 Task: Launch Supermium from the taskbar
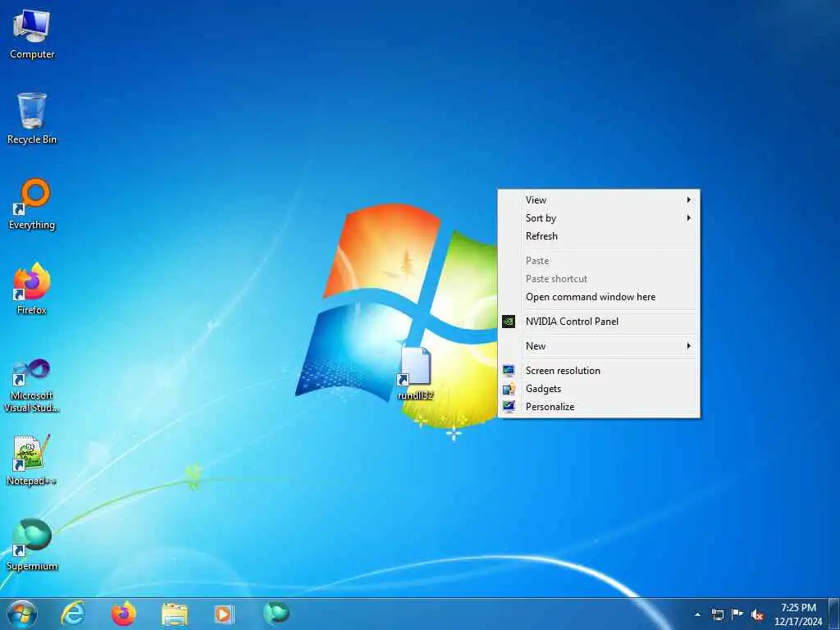pyautogui.click(x=276, y=614)
